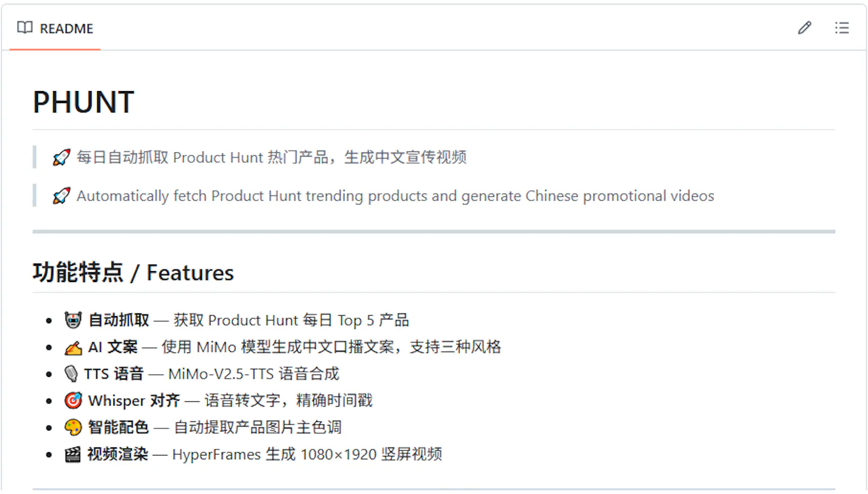The width and height of the screenshot is (868, 494).
Task: Open the README outline list icon
Action: 841,28
